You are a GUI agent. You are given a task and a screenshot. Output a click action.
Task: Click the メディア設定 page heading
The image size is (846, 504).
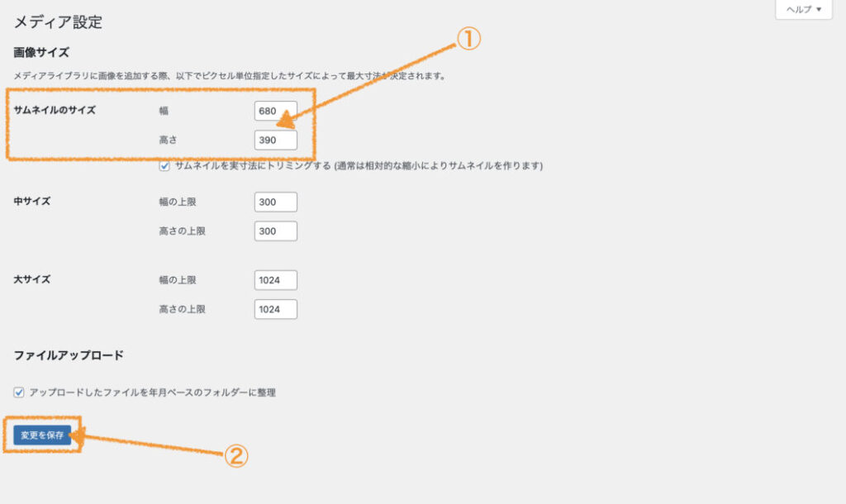pos(58,22)
